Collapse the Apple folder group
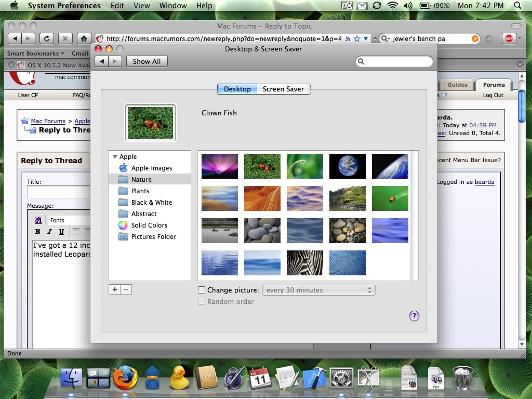Viewport: 532px width, 399px height. [115, 157]
